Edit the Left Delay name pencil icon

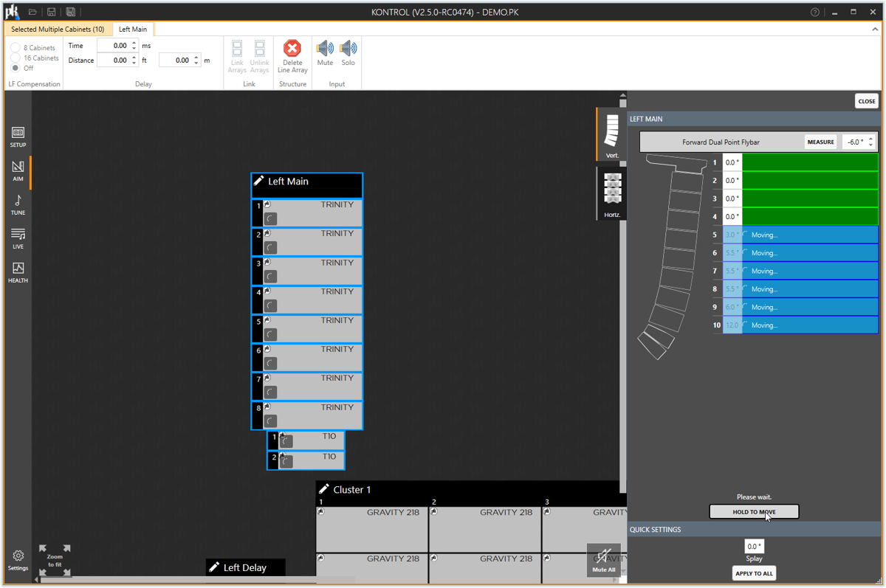click(214, 567)
